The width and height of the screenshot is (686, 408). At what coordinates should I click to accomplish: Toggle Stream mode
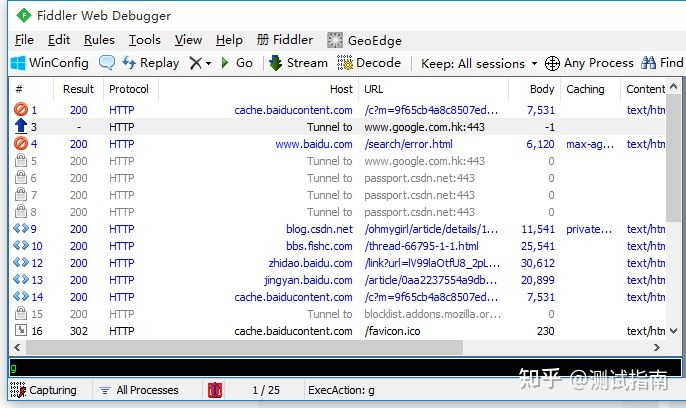click(298, 63)
